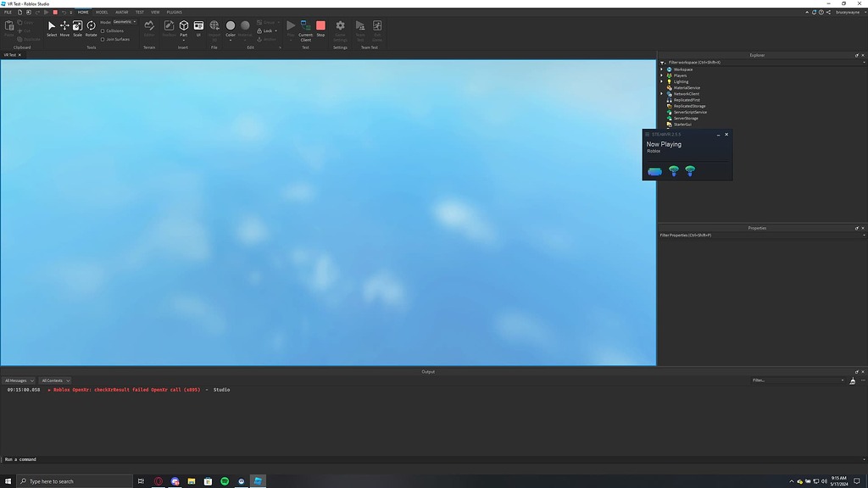Open the Terrain Editor
The width and height of the screenshot is (868, 488).
click(x=150, y=28)
